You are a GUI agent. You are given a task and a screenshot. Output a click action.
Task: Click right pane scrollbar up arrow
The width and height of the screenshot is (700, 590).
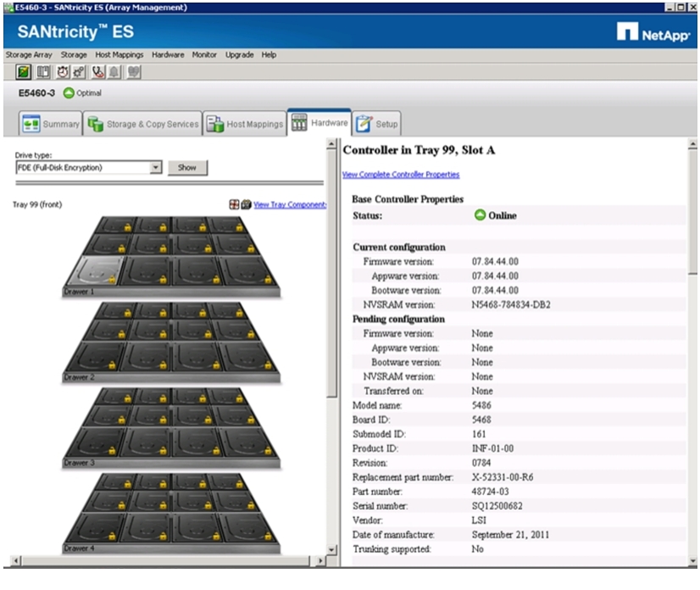tap(692, 144)
